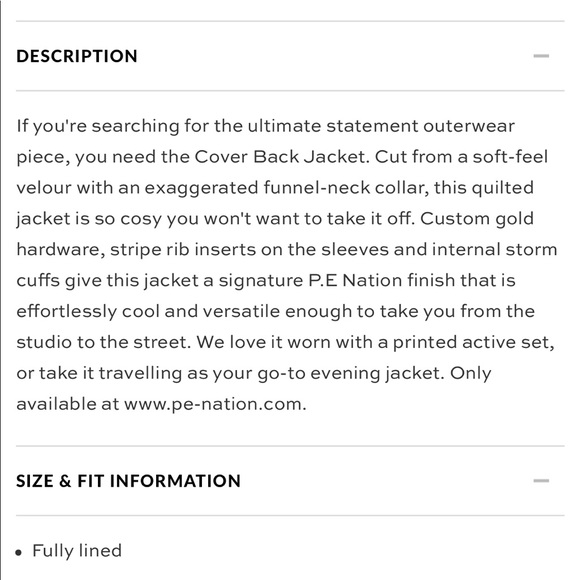Click the top divider line above DESCRIPTION
The image size is (580, 580).
pos(290,21)
